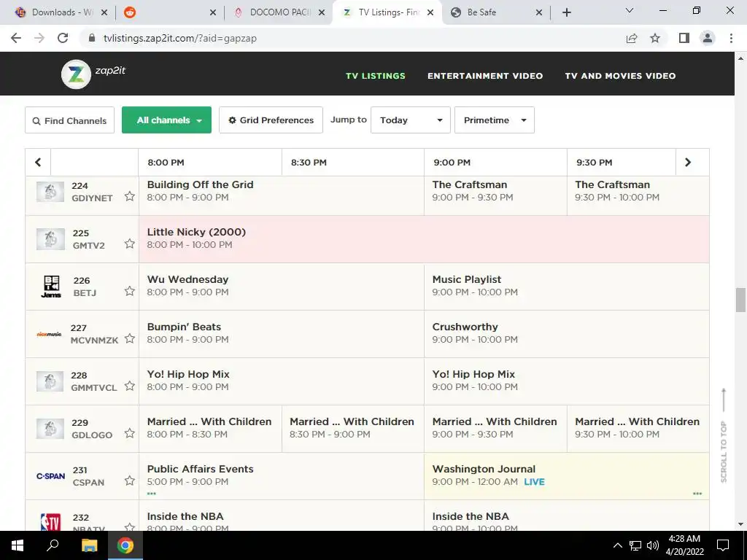Open the volume control in tray
The height and width of the screenshot is (560, 747).
click(x=653, y=545)
